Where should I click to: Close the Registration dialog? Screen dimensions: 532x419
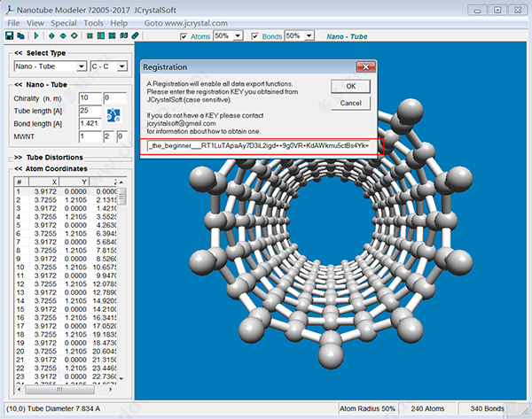pos(365,66)
